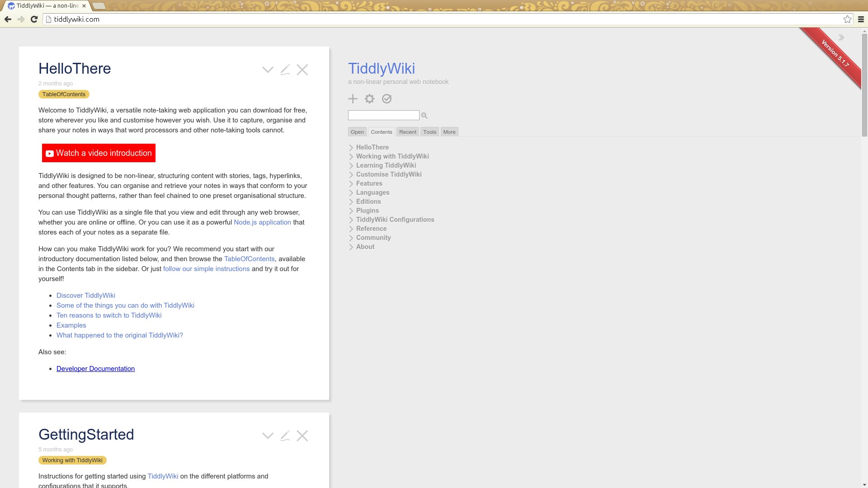Expand the Features entry in Contents
The height and width of the screenshot is (488, 868).
(351, 184)
